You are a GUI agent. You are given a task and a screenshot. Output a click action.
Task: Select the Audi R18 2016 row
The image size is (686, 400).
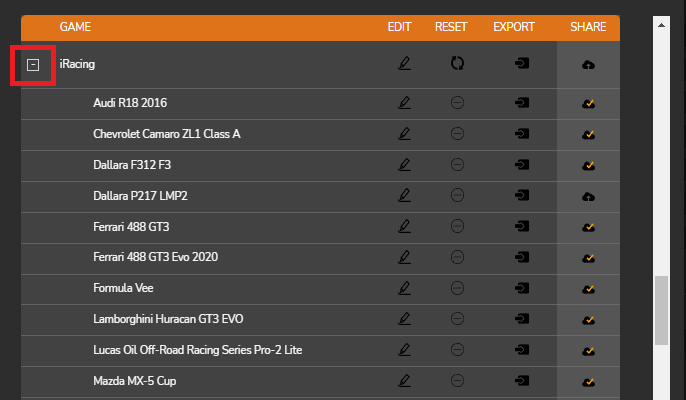(320, 104)
